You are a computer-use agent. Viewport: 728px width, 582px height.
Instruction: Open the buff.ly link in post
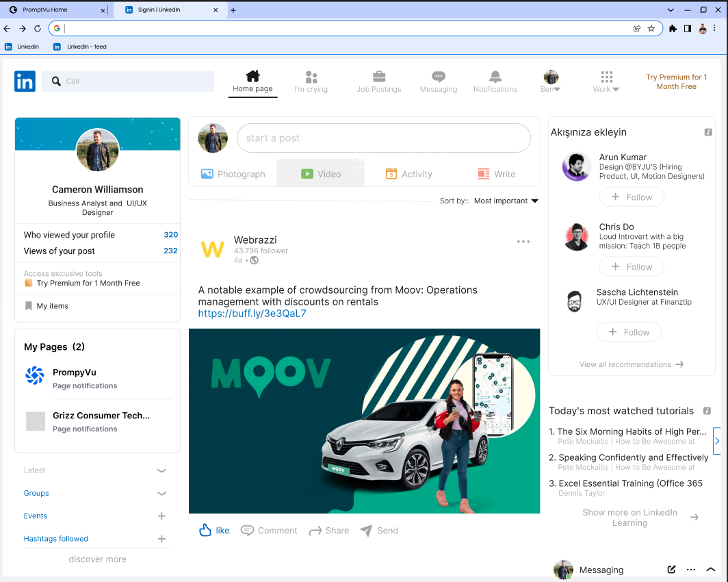point(252,314)
